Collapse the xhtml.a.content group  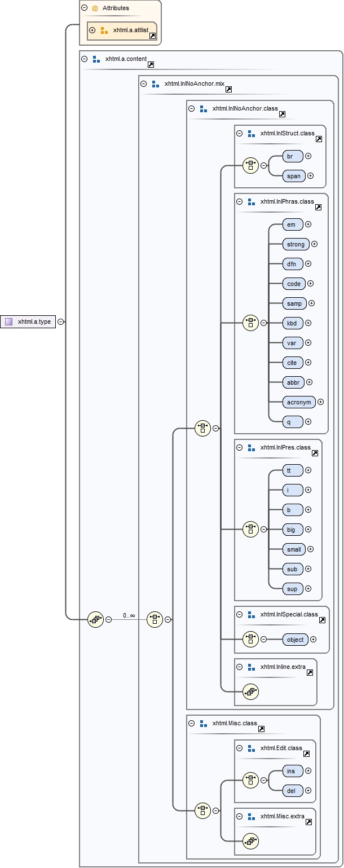tap(84, 59)
